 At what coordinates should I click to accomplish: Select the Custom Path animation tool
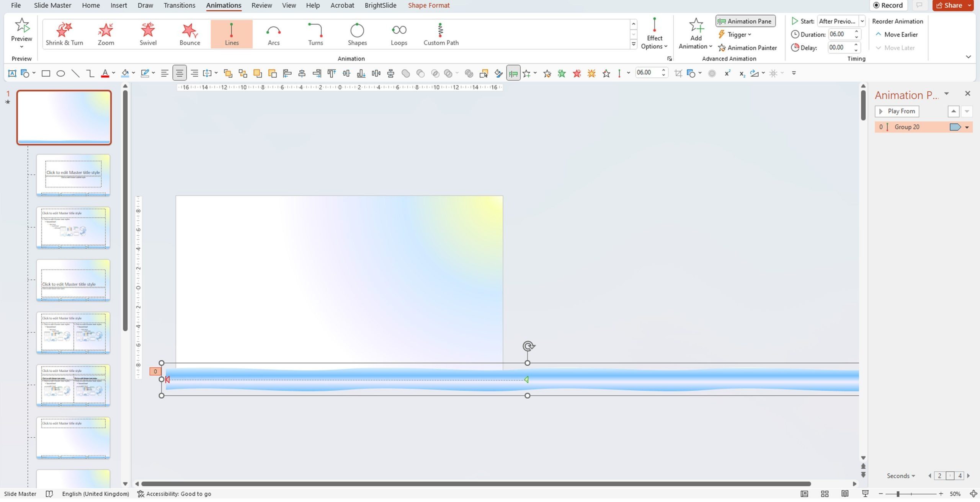pyautogui.click(x=441, y=32)
